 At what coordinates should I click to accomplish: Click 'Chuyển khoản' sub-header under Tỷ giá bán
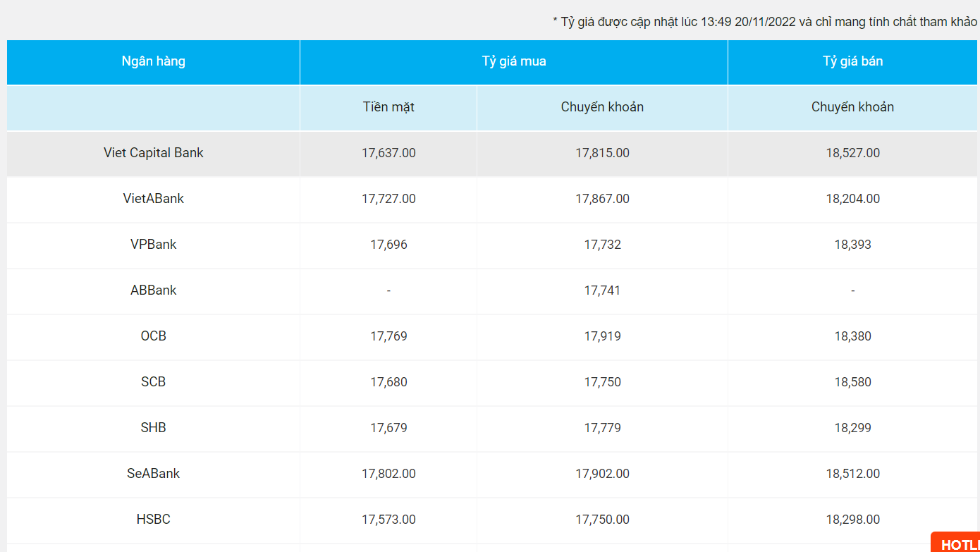click(852, 107)
